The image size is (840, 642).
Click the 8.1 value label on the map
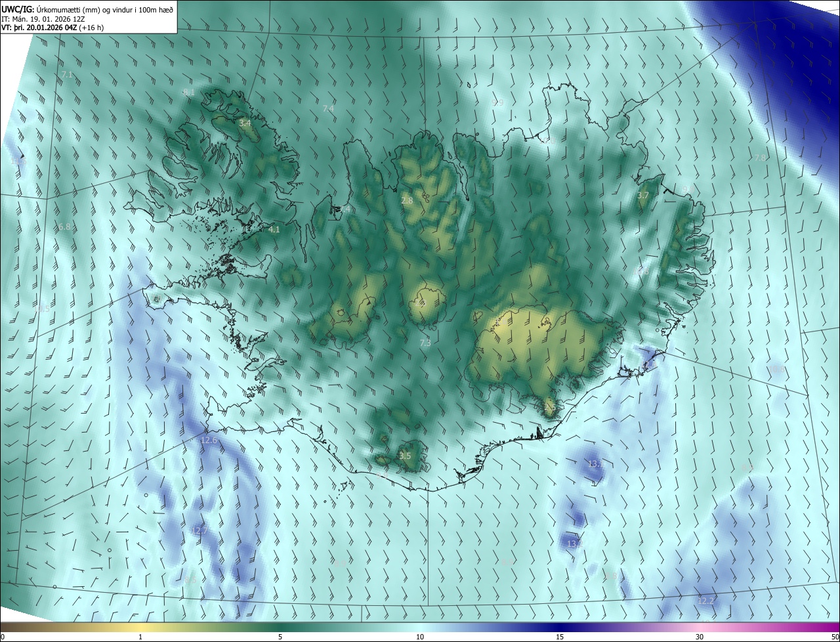click(189, 92)
